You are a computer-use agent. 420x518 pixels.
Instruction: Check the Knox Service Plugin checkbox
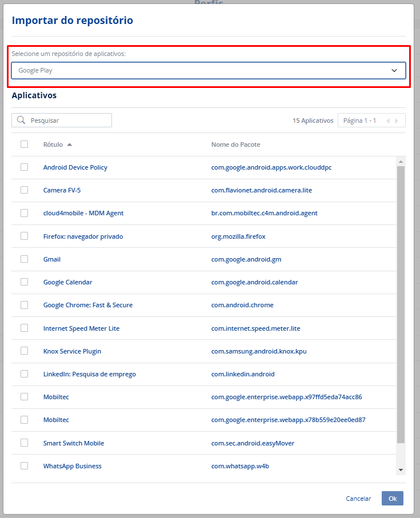pos(24,351)
